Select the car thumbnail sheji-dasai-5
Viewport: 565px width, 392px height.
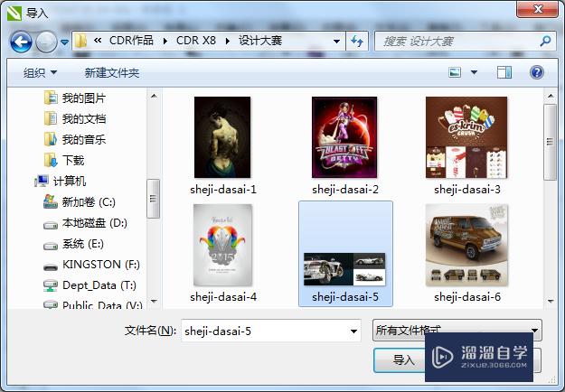[x=344, y=269]
